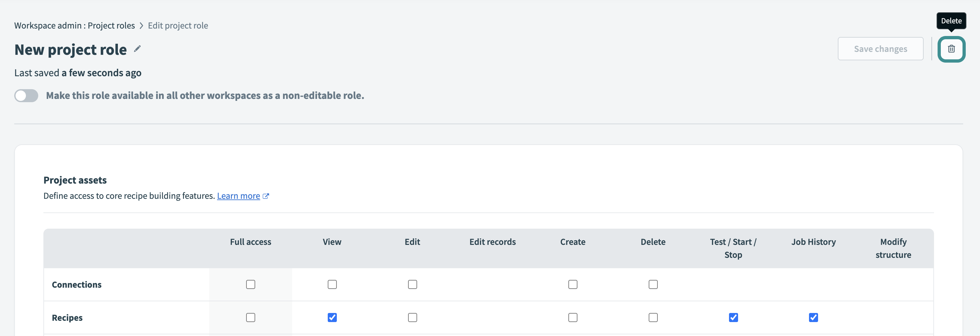The image size is (980, 336).
Task: Enable Delete permission for Connections
Action: [x=653, y=284]
